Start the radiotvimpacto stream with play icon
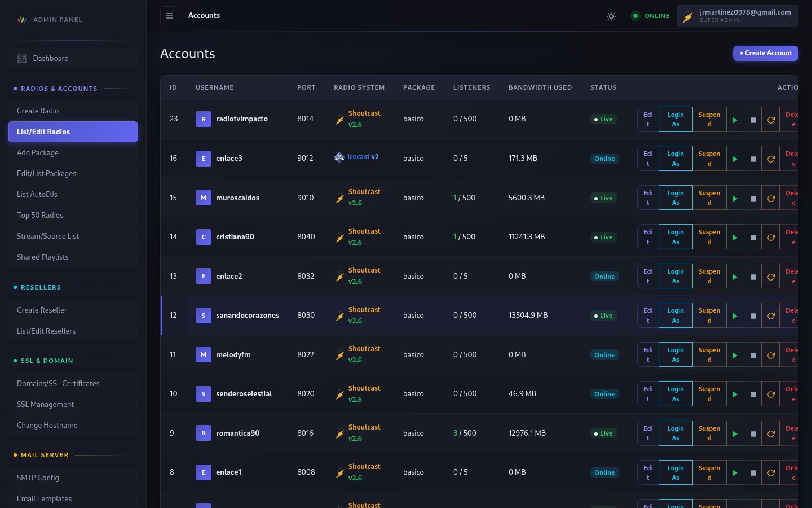This screenshot has height=508, width=812. tap(735, 120)
